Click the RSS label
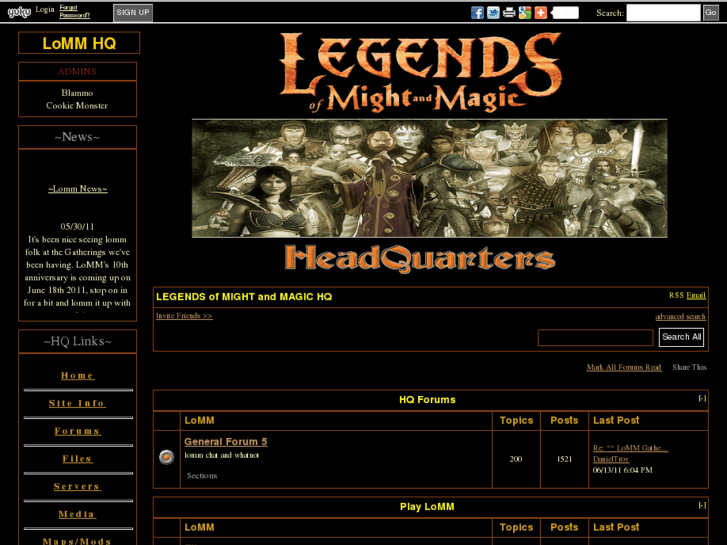The image size is (727, 545). coord(676,295)
